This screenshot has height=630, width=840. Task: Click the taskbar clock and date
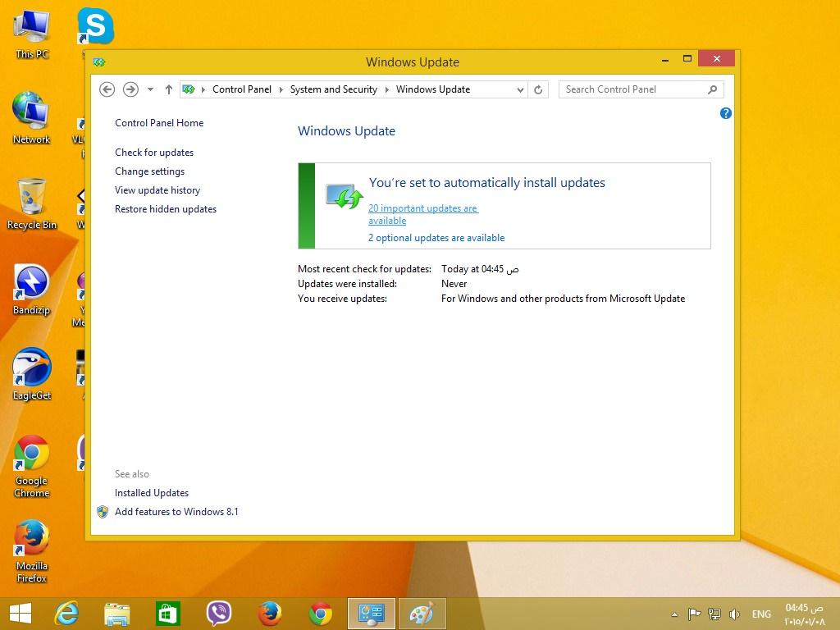[804, 614]
